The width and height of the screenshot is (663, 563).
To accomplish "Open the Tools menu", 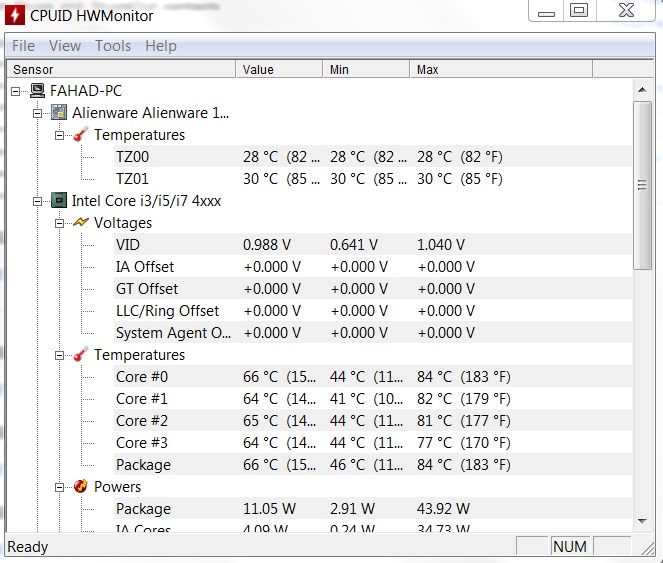I will [x=113, y=46].
